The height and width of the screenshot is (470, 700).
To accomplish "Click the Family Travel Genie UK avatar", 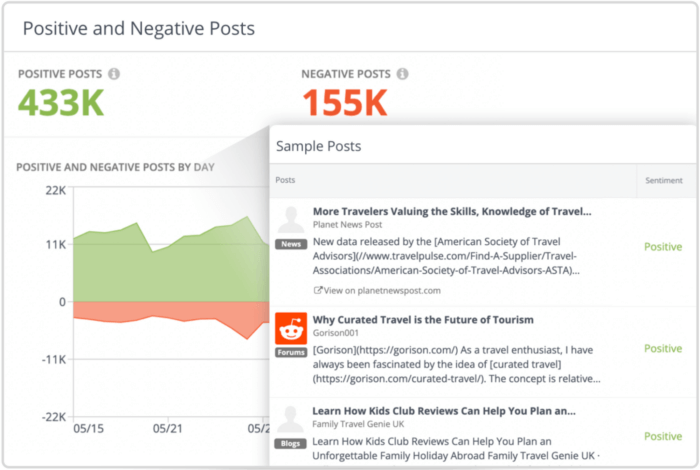I will tap(290, 420).
